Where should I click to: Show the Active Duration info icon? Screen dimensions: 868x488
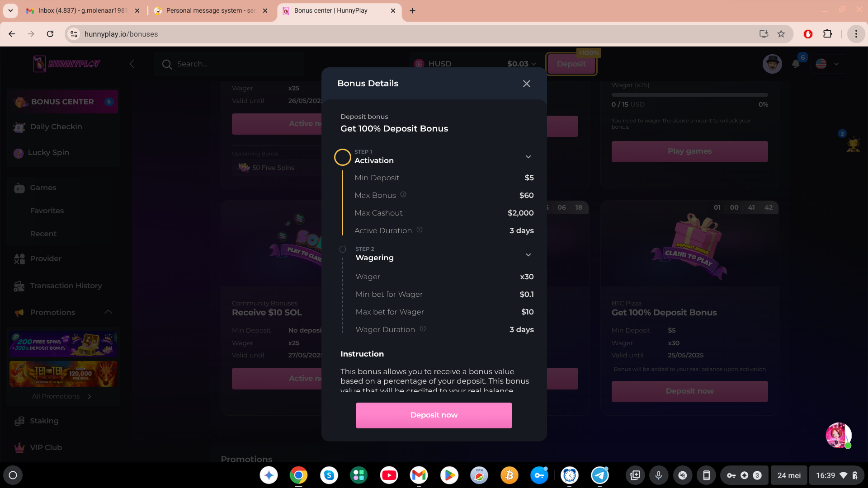420,230
